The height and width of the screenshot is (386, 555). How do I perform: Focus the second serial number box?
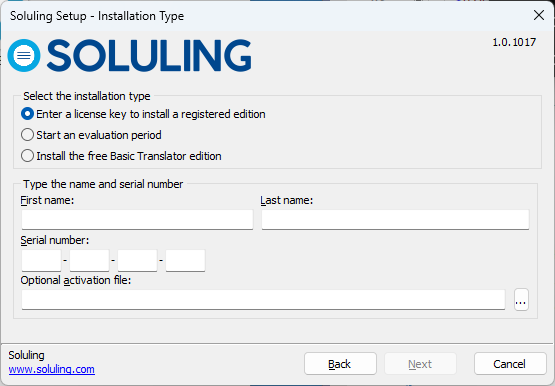click(x=90, y=260)
